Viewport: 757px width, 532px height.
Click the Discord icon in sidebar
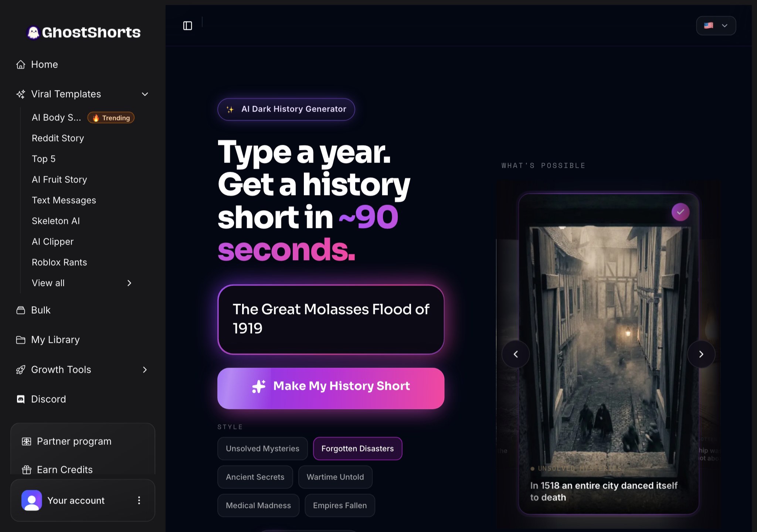[21, 399]
